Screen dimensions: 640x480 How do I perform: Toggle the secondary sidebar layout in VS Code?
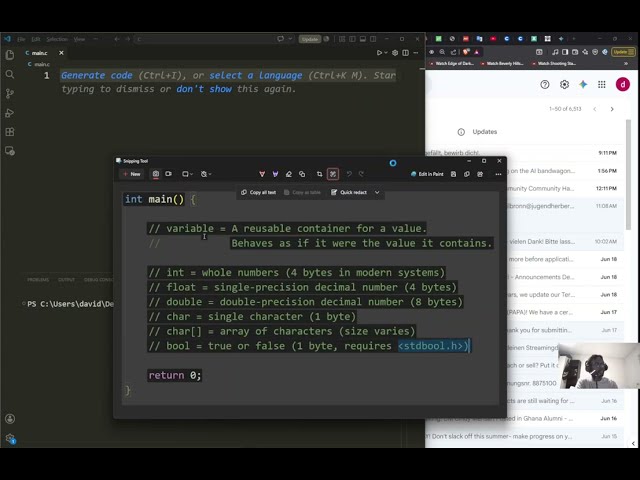[373, 39]
